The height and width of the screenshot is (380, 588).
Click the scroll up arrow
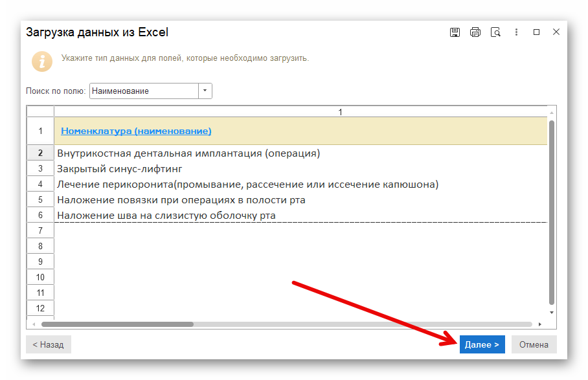[x=551, y=113]
